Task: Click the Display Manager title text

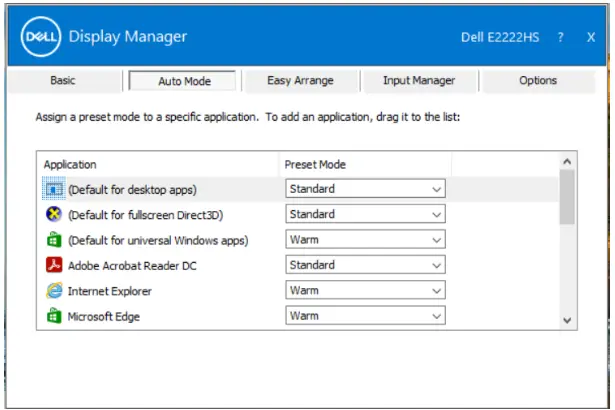Action: click(x=128, y=36)
